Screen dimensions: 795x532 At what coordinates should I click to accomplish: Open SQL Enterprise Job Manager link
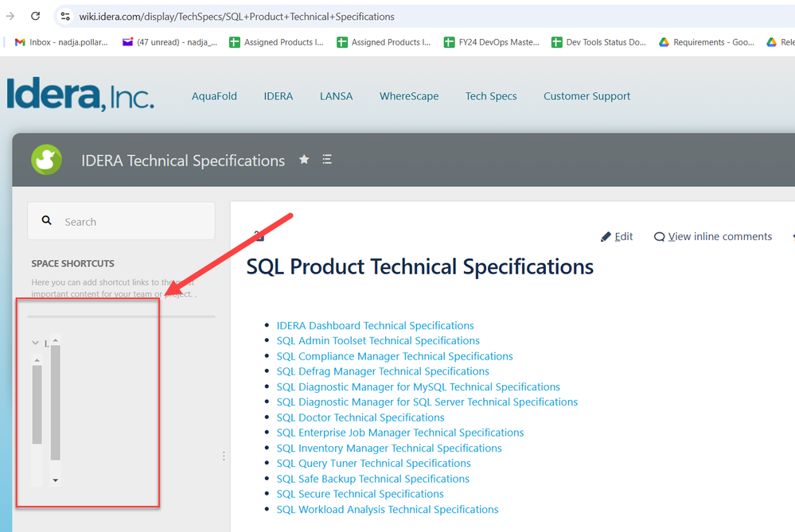400,433
